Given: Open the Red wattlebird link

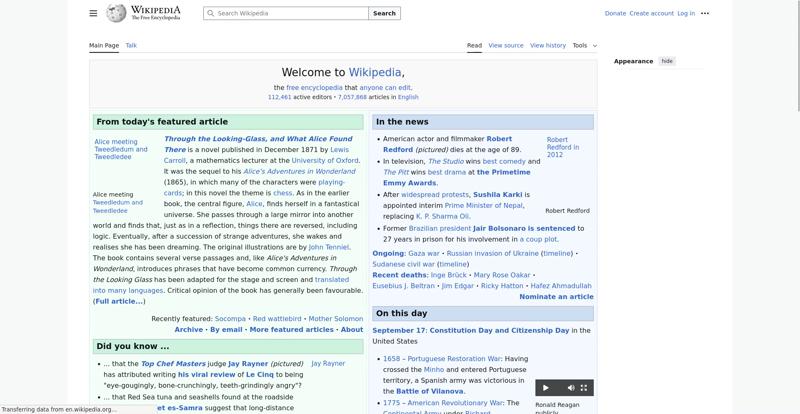Looking at the screenshot, I should 277,319.
